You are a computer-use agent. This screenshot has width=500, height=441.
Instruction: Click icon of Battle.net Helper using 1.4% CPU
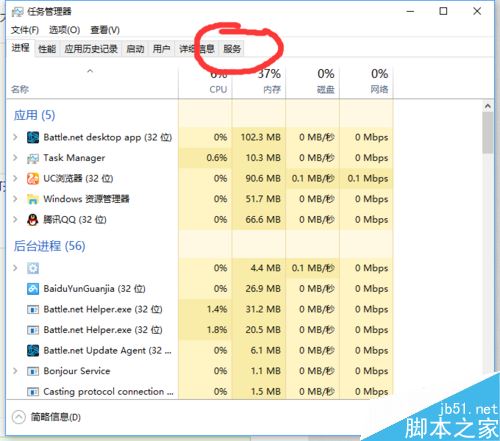click(33, 310)
